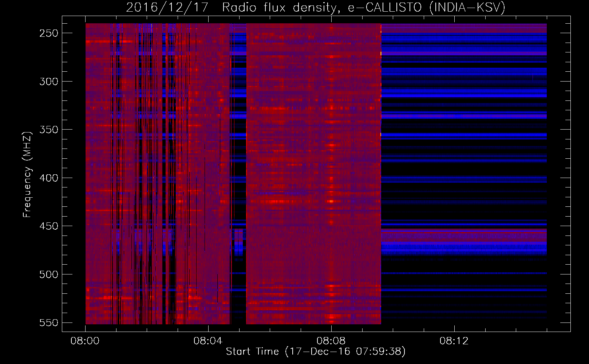Click the 350 frequency tick label

[x=49, y=130]
